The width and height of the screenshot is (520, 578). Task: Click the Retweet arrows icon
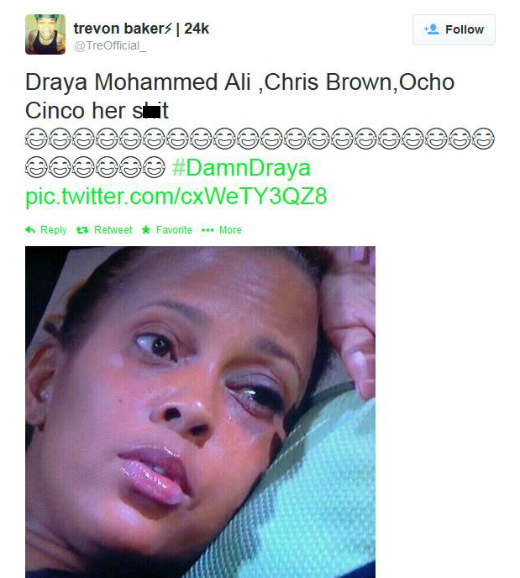[x=82, y=230]
